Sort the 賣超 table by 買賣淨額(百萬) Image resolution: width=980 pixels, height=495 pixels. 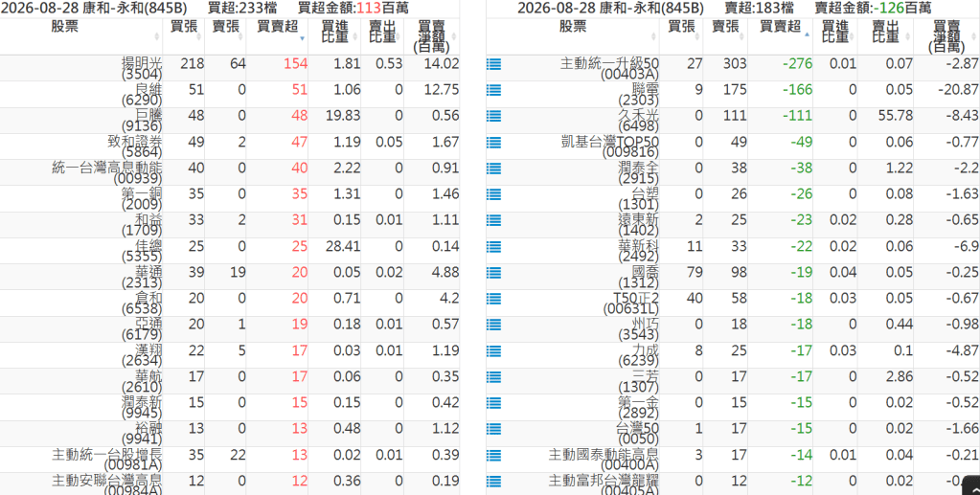tap(946, 36)
